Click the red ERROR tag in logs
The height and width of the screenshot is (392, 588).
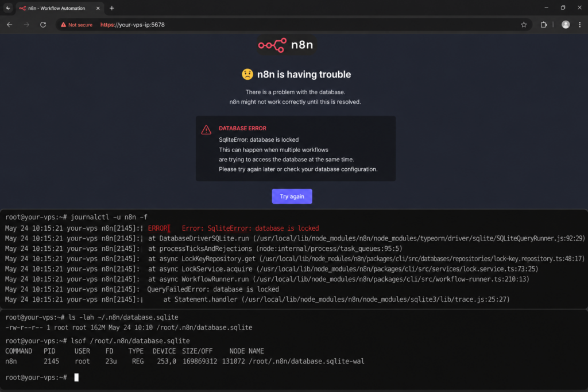[158, 228]
